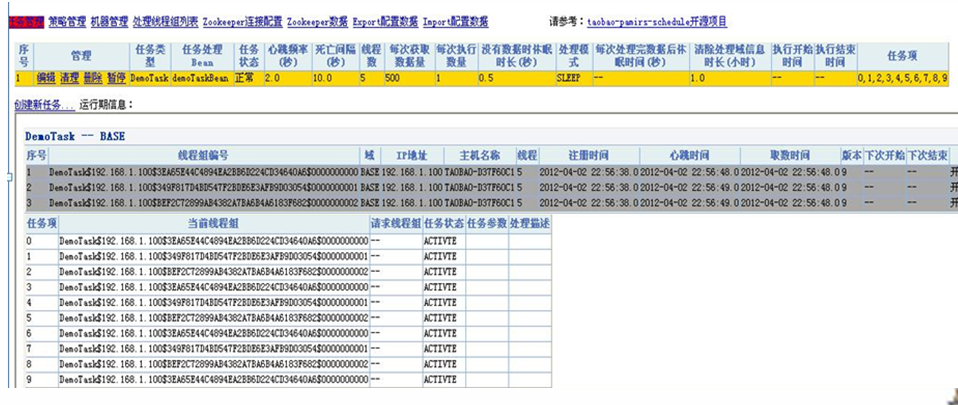
Task: Select current thread group of task item 3
Action: coord(214,287)
